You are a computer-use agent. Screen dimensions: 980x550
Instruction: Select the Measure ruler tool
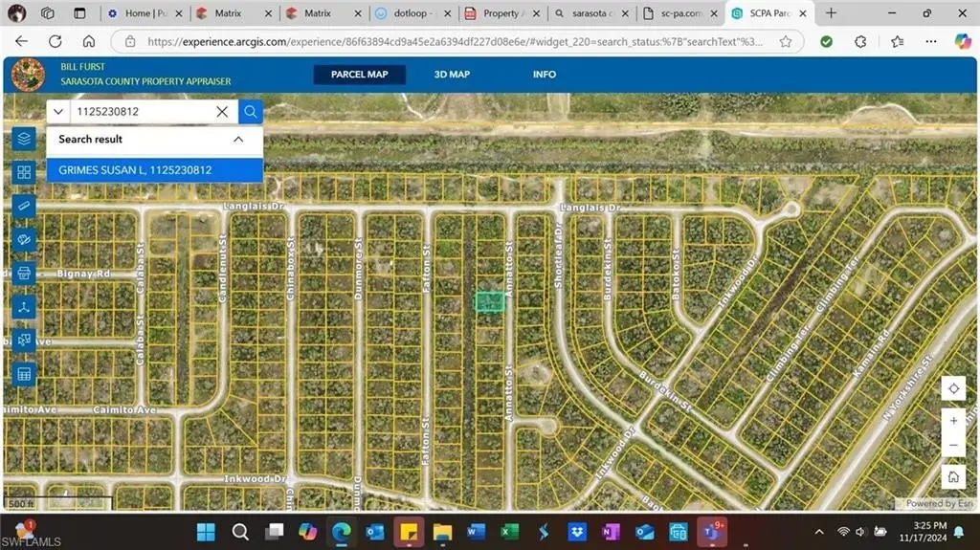pos(25,206)
